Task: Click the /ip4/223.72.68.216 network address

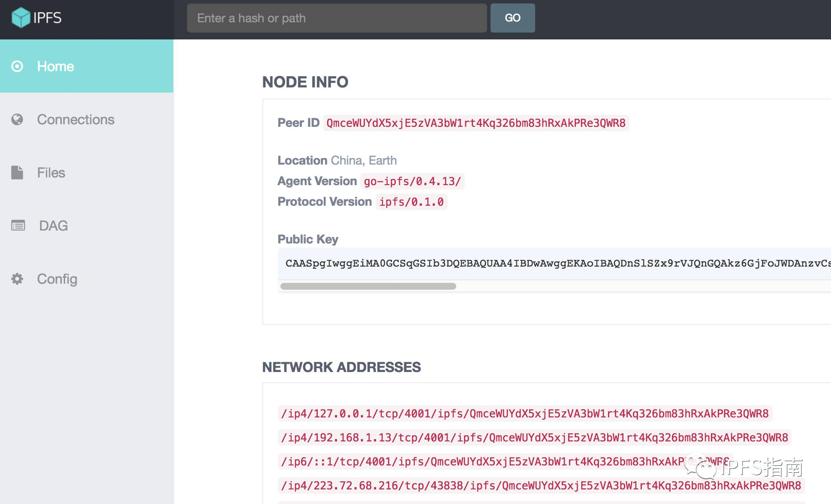Action: tap(541, 486)
